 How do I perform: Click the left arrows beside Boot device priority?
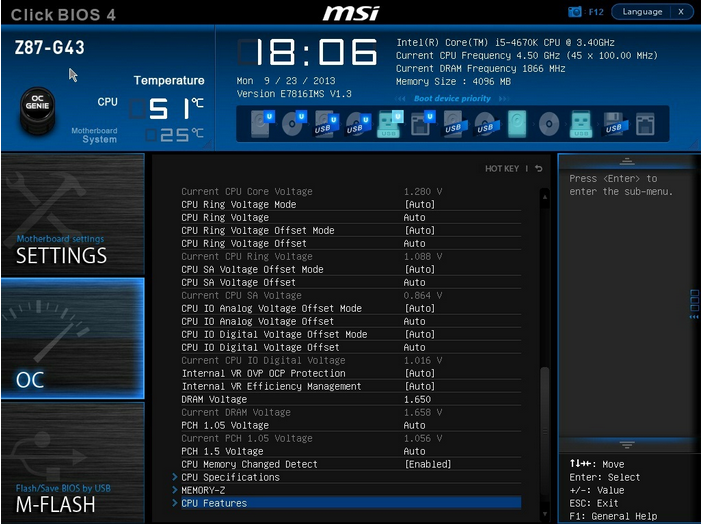coord(401,98)
